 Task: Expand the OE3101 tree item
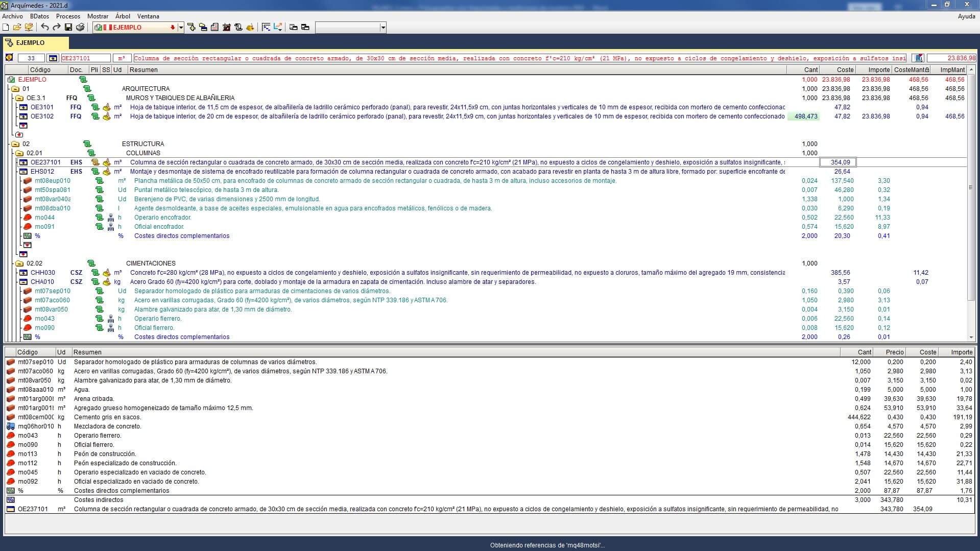pyautogui.click(x=23, y=107)
